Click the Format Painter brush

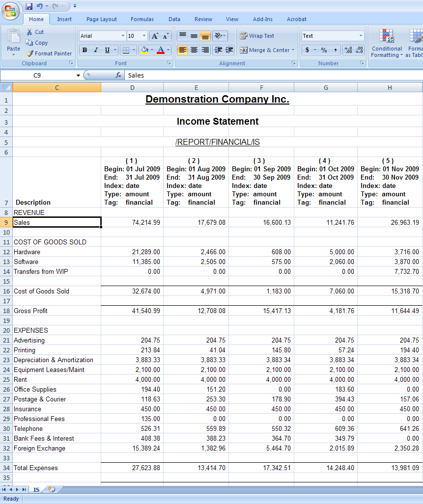click(49, 53)
